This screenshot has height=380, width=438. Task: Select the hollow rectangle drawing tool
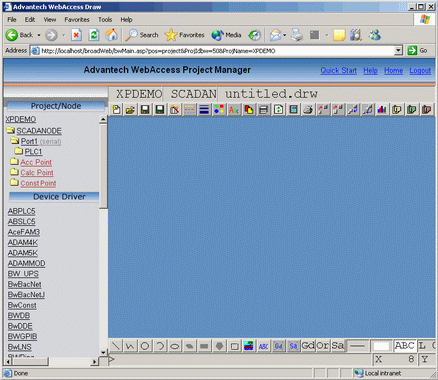(234, 346)
